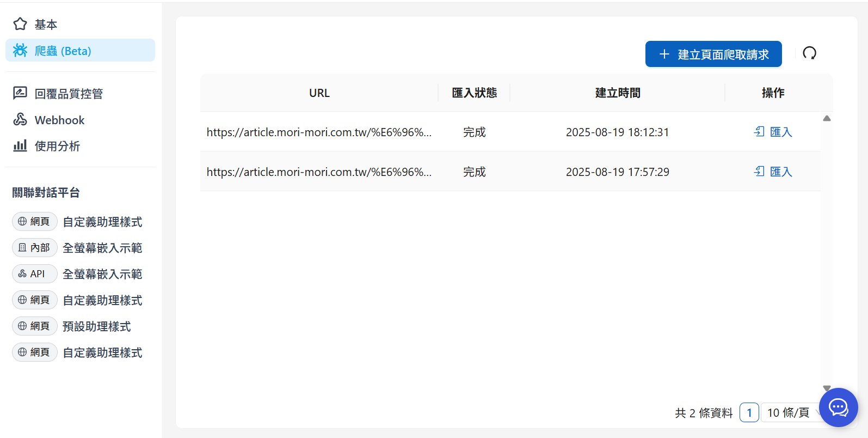Open the chat bubble widget

point(838,407)
